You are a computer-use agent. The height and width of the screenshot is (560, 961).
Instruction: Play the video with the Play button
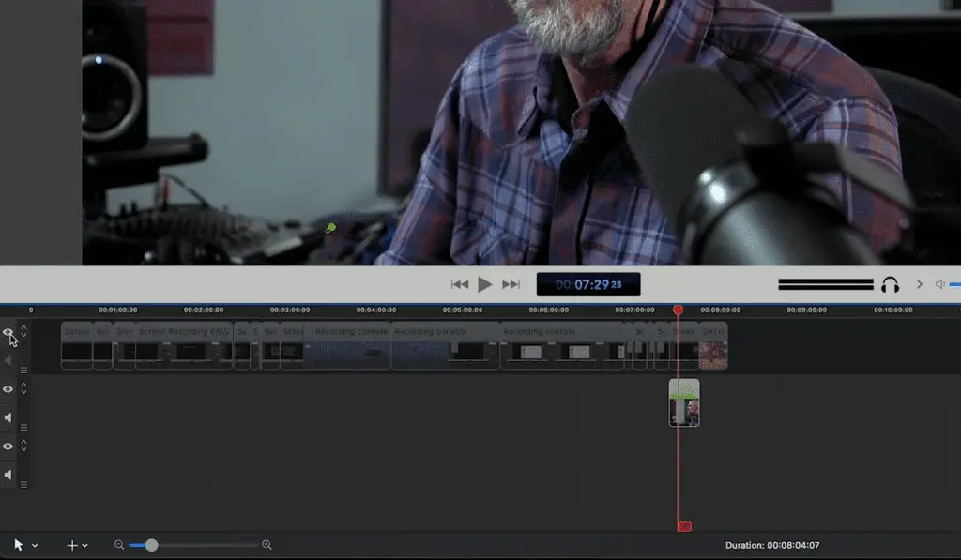(x=484, y=284)
